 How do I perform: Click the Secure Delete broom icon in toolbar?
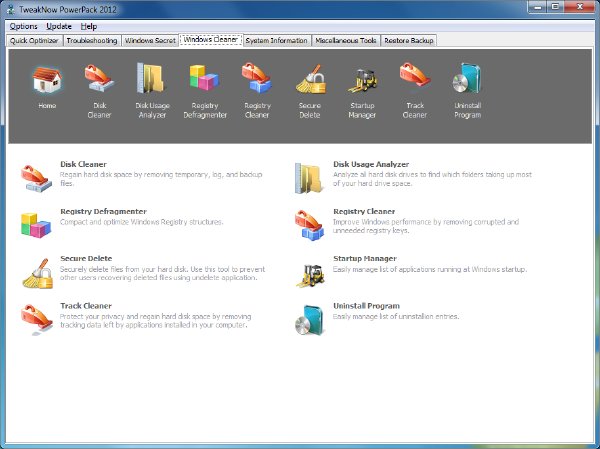pyautogui.click(x=310, y=79)
